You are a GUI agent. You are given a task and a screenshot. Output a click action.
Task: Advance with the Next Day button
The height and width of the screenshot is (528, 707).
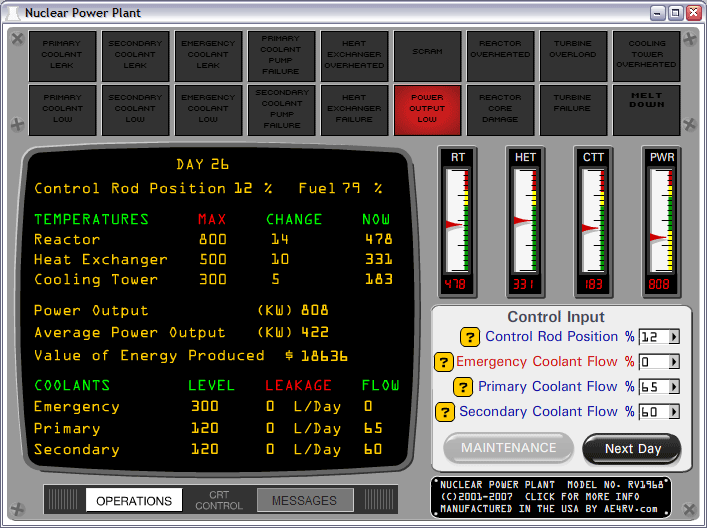pyautogui.click(x=632, y=449)
